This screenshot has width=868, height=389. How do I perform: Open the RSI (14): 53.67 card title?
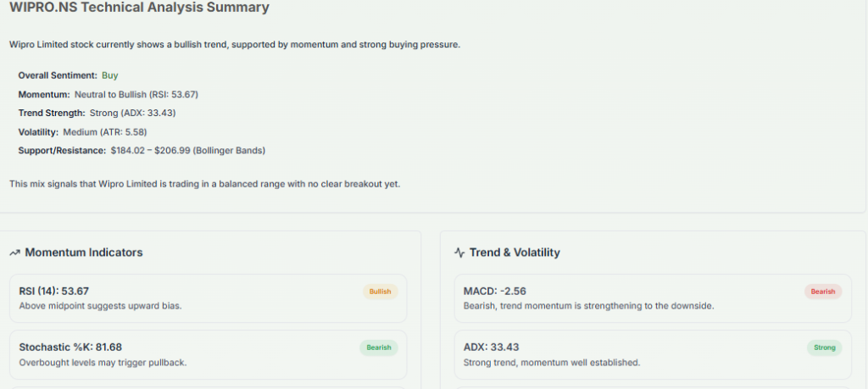pyautogui.click(x=53, y=291)
